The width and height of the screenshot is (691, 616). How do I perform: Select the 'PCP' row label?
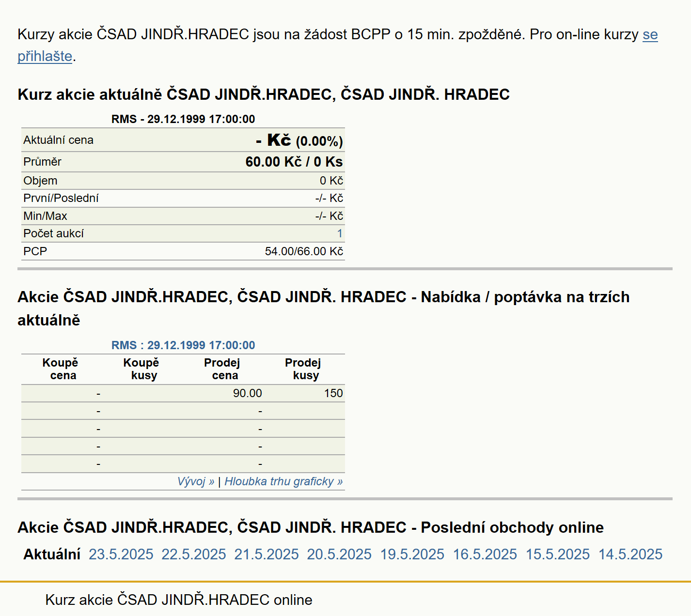pos(35,251)
